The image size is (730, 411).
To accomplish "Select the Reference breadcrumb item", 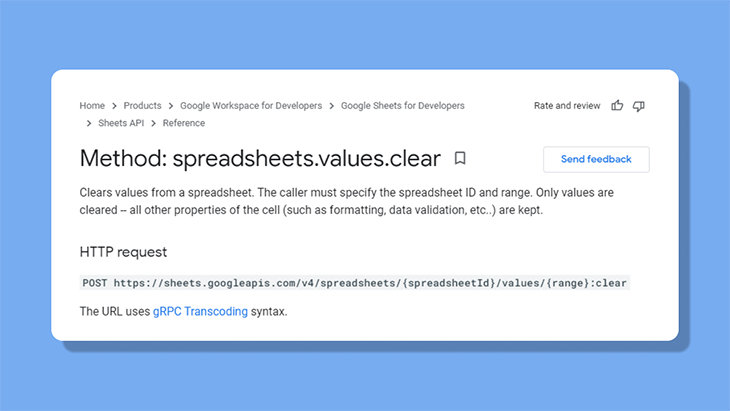I will coord(184,123).
